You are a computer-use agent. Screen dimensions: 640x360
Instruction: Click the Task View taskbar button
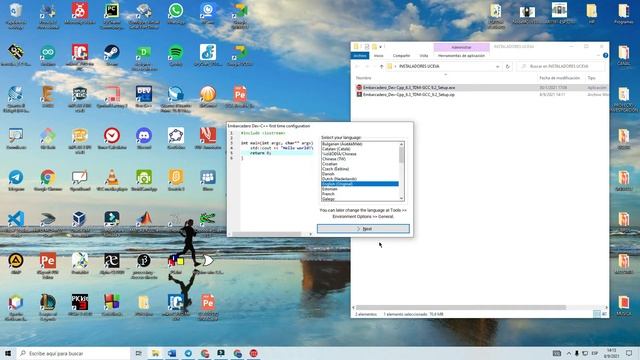click(139, 353)
